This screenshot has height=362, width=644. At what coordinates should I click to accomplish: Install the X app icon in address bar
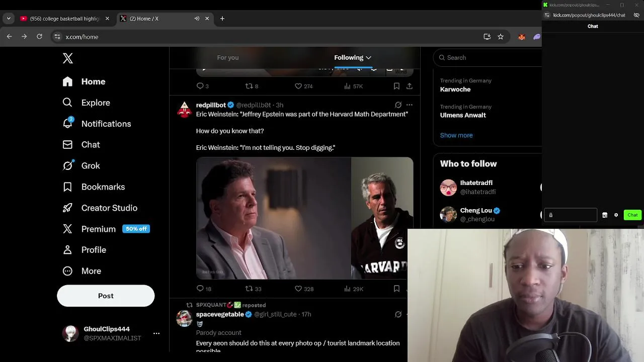pos(487,37)
